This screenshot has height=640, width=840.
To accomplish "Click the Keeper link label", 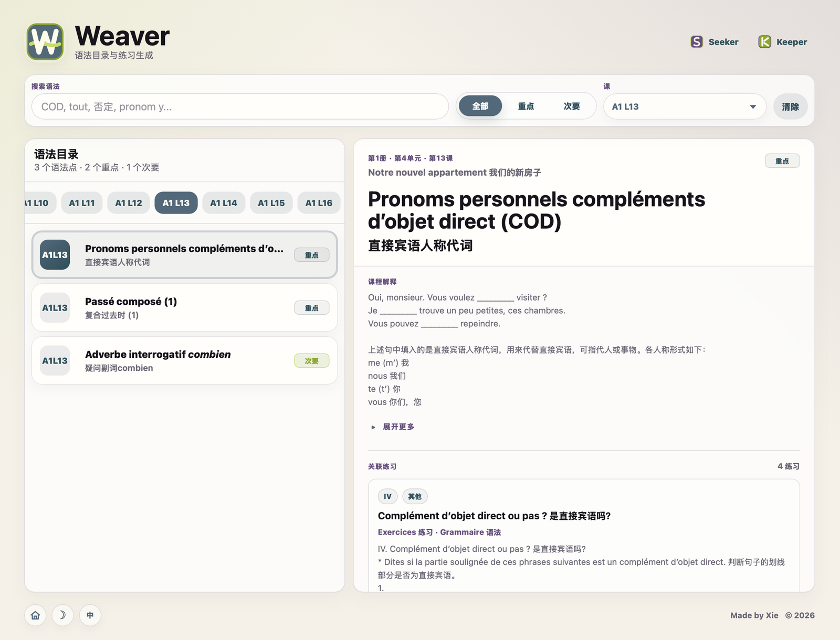I will click(x=792, y=42).
